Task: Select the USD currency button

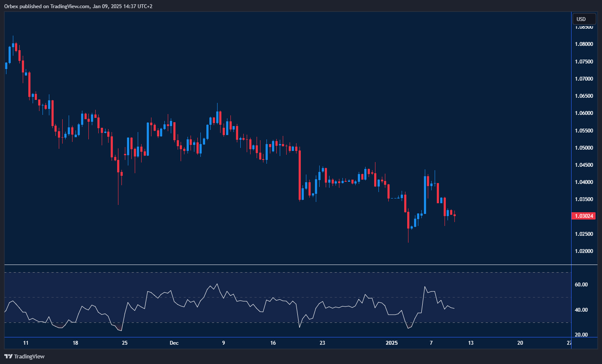Action: pos(584,19)
